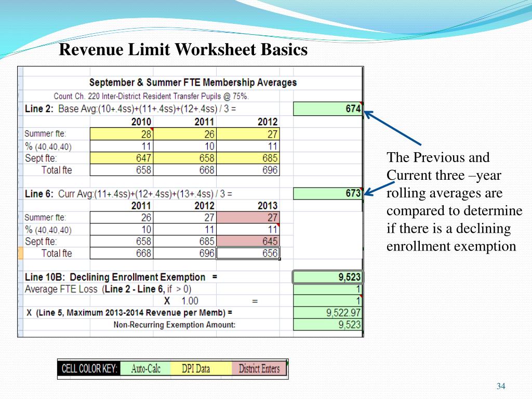Select the Sept fte row label in Curr Avg table
Viewport: 532px width, 399px height.
click(41, 242)
